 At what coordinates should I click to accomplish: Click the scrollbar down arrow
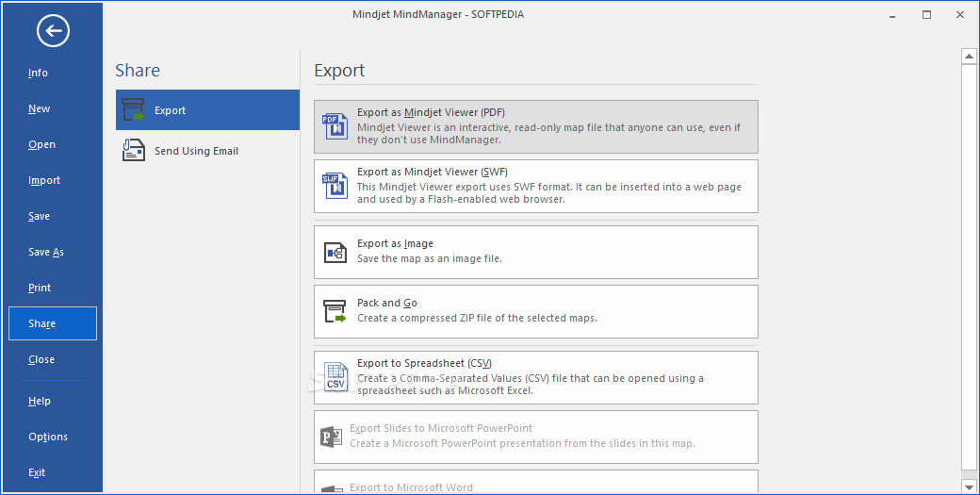coord(969,486)
